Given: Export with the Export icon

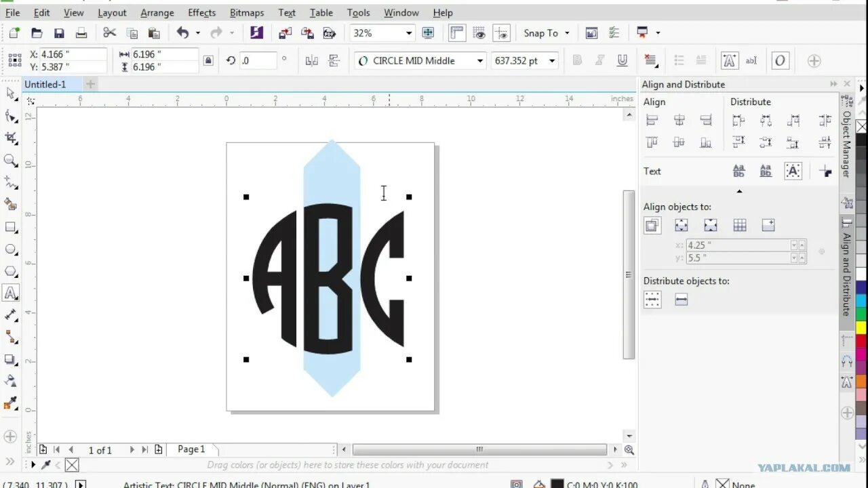Looking at the screenshot, I should click(308, 33).
